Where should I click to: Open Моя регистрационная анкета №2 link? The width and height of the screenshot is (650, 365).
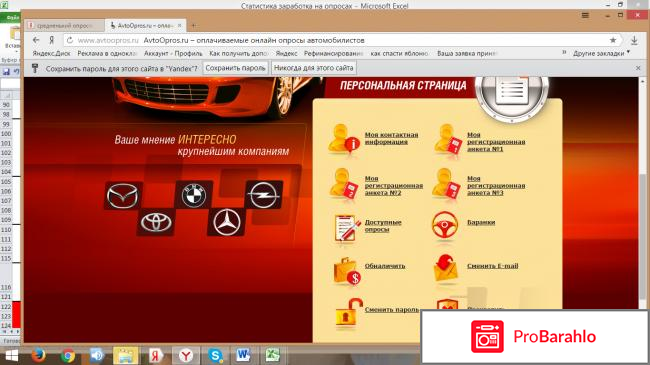(394, 185)
